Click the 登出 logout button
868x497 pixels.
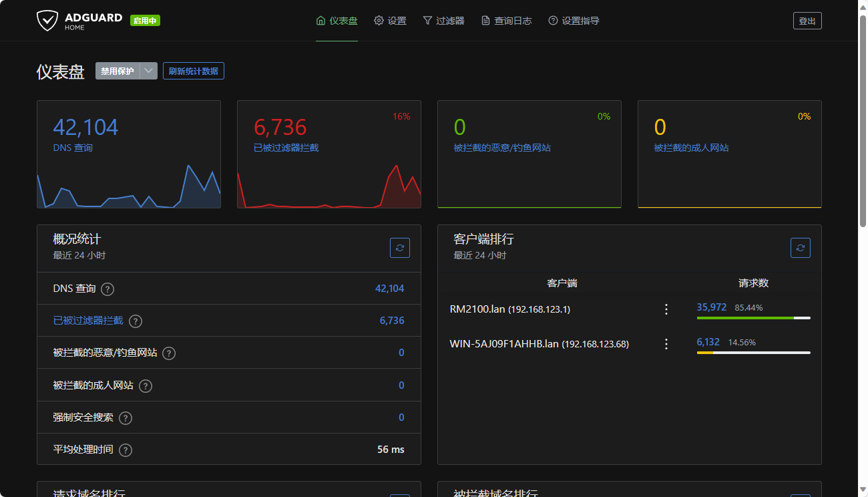tap(807, 21)
